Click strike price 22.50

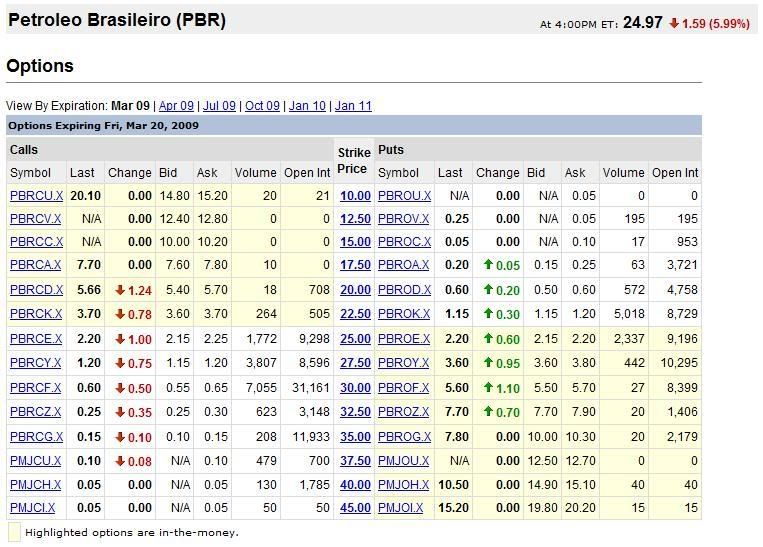[355, 314]
